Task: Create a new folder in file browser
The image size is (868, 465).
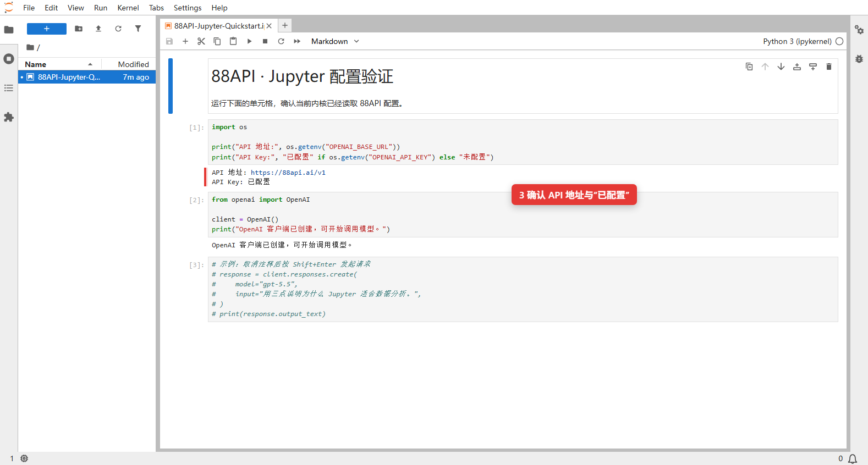Action: (x=79, y=29)
